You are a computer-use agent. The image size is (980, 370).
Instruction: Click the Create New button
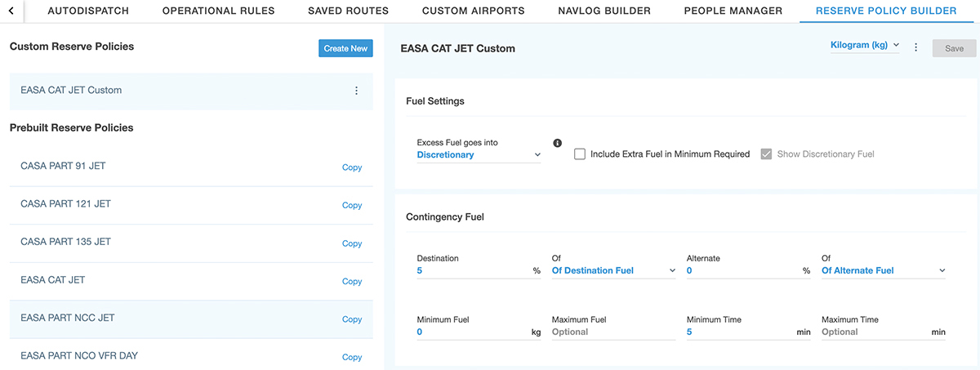click(345, 48)
